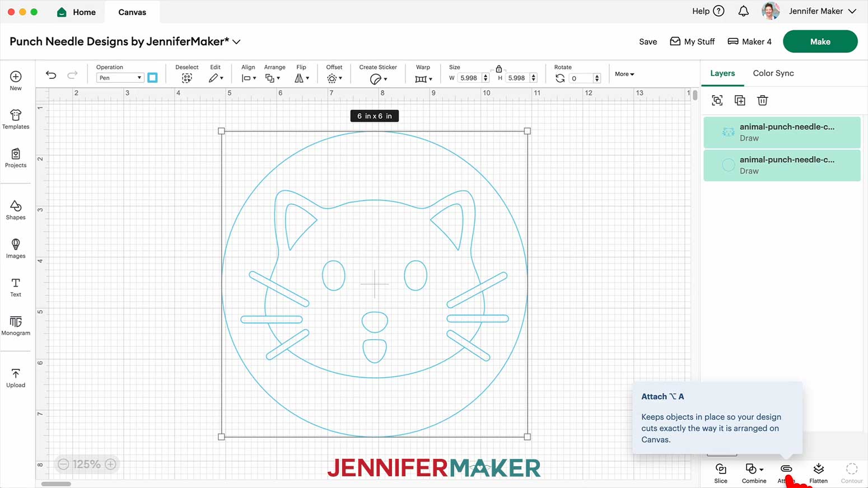Screen dimensions: 868x488
Task: Switch to the Canvas tab
Action: click(x=132, y=12)
